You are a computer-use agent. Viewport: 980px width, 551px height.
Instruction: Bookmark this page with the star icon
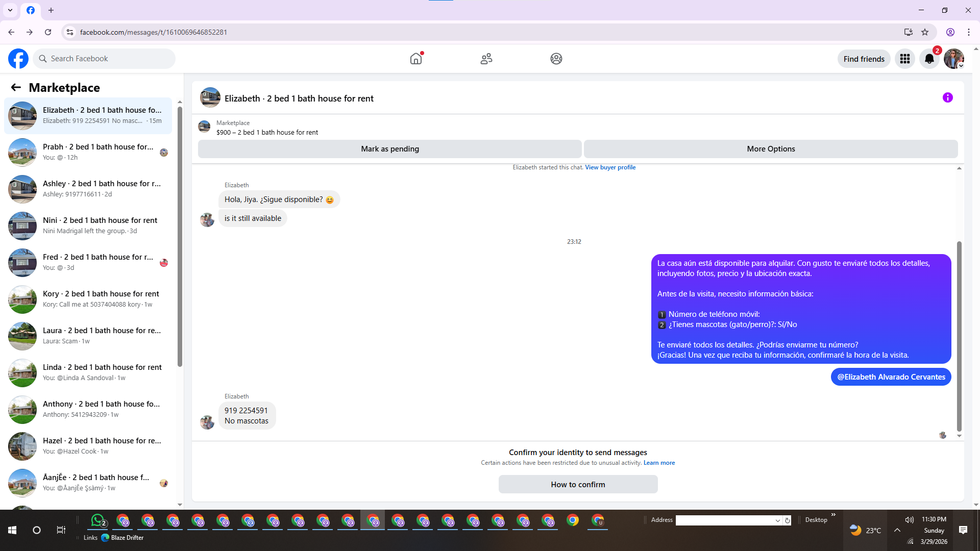pos(925,32)
